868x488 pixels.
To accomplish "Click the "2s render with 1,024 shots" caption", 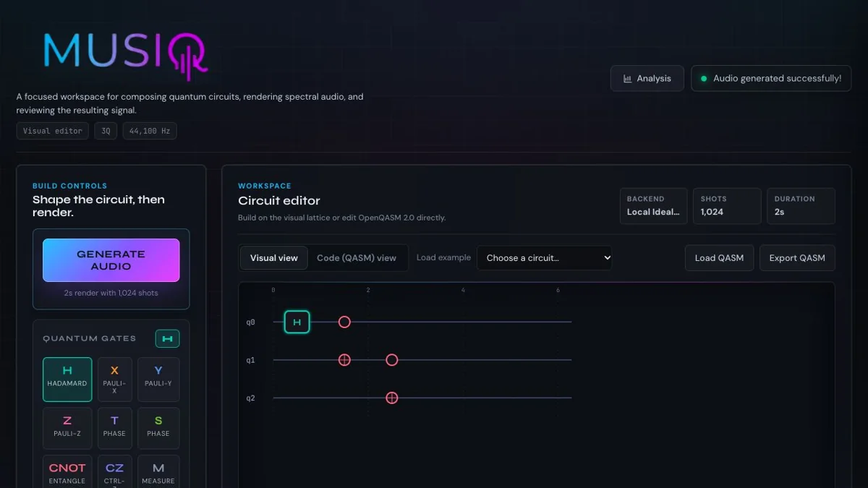I will point(111,293).
